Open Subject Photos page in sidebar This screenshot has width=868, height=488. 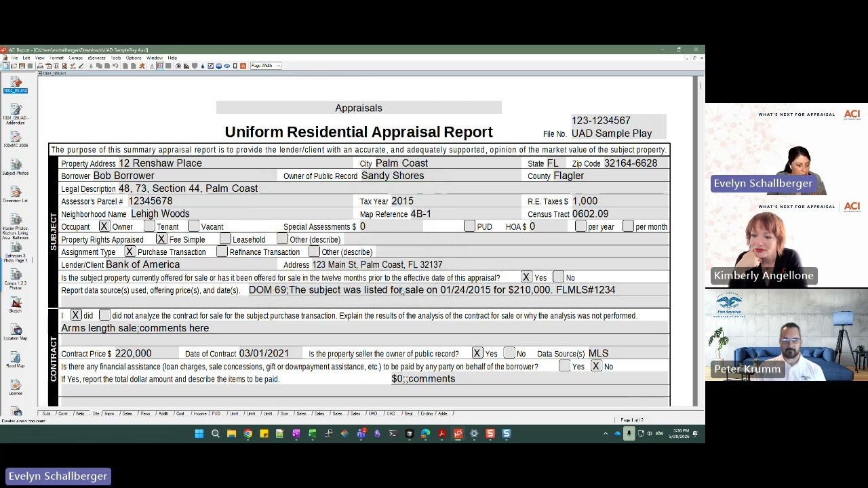pyautogui.click(x=15, y=167)
